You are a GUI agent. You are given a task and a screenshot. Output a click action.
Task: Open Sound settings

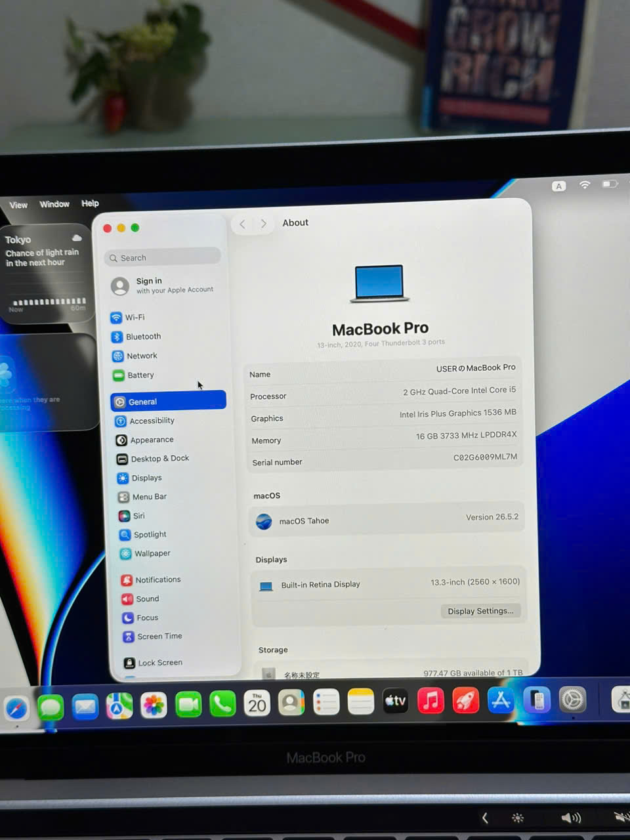click(140, 598)
